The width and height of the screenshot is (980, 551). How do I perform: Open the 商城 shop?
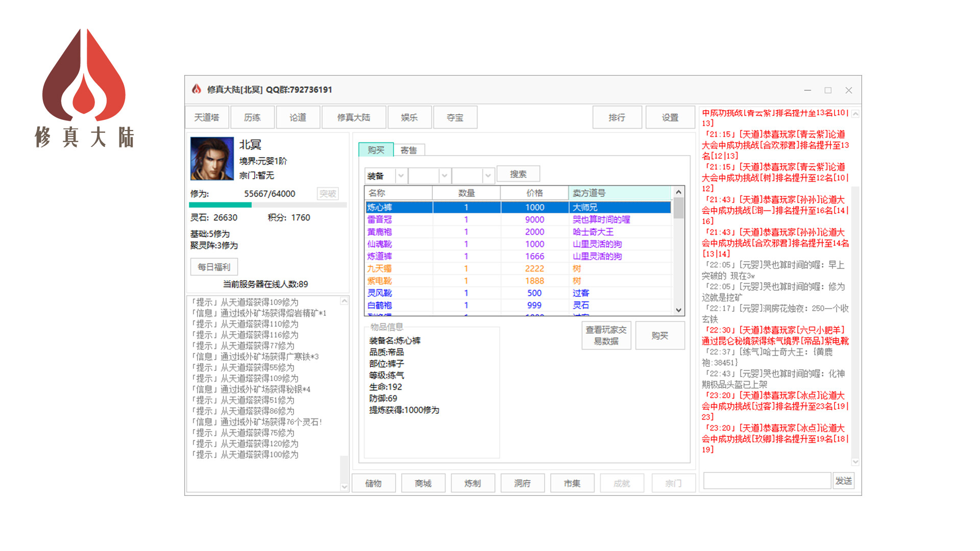(x=423, y=483)
